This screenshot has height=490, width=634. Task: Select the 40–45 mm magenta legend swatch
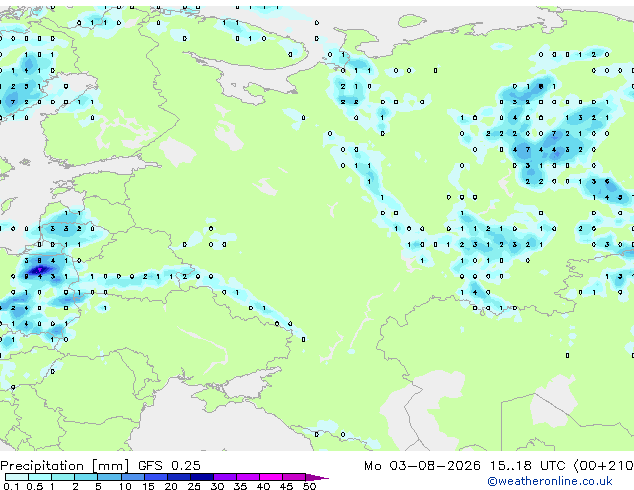[x=271, y=477]
